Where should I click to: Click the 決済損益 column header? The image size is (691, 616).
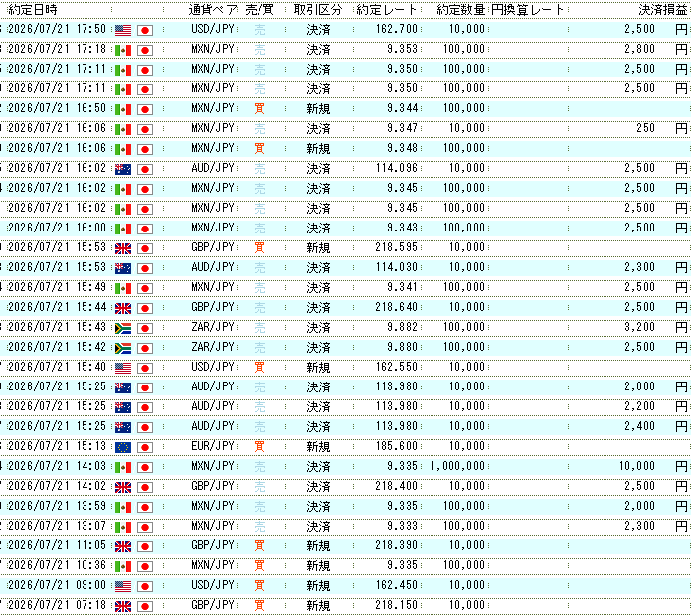662,10
